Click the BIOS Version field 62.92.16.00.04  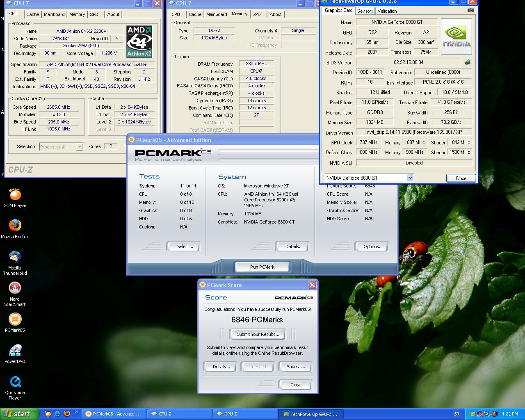(409, 62)
